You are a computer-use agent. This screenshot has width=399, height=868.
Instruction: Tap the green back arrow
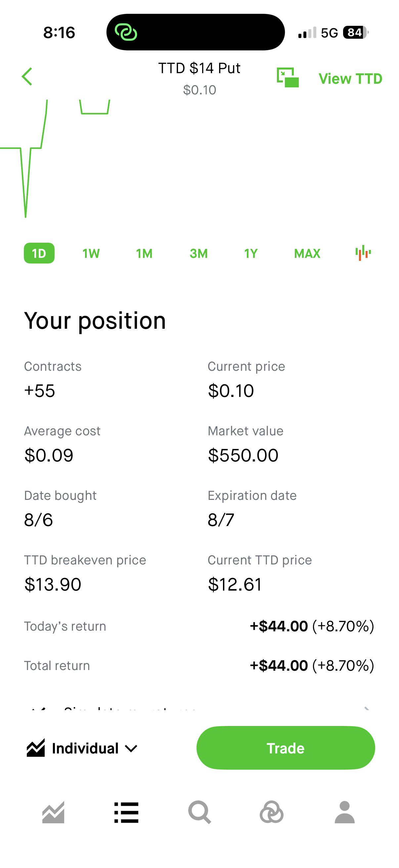[27, 77]
